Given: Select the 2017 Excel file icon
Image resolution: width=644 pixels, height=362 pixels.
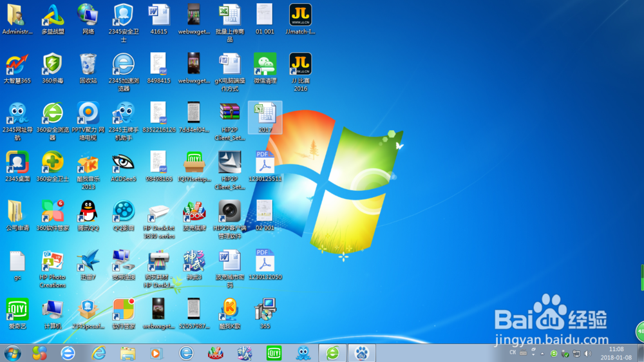Looking at the screenshot, I should point(265,117).
